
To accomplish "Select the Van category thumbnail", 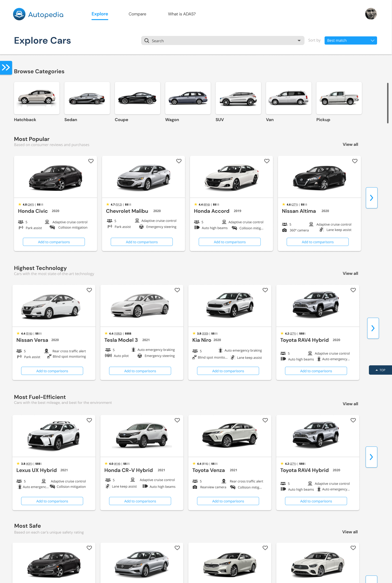I will pos(289,98).
